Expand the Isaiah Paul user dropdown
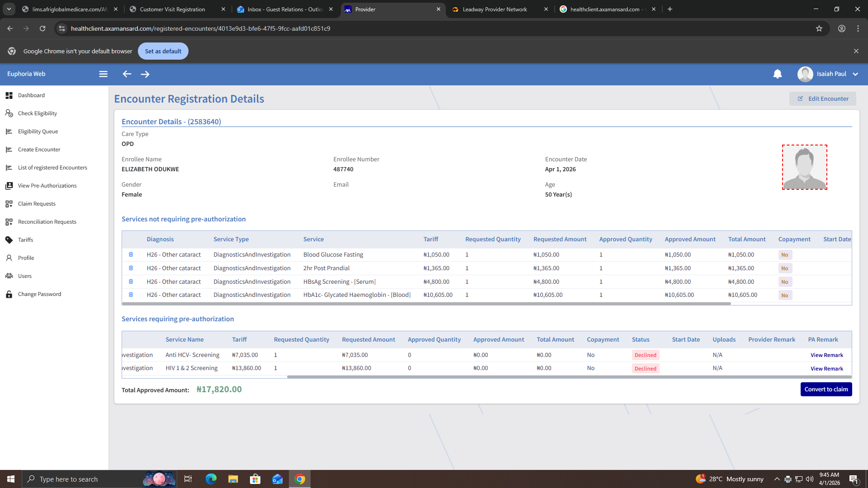 pos(855,74)
